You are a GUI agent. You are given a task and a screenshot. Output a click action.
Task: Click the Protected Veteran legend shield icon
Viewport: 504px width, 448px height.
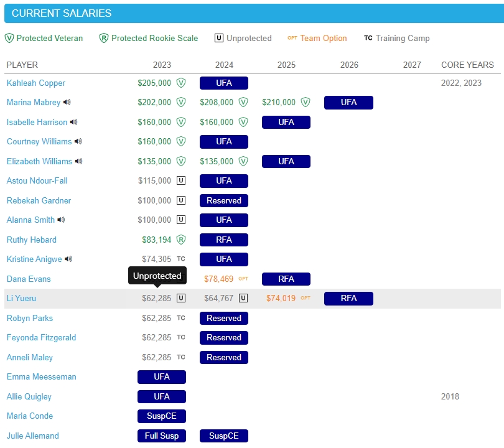click(9, 38)
